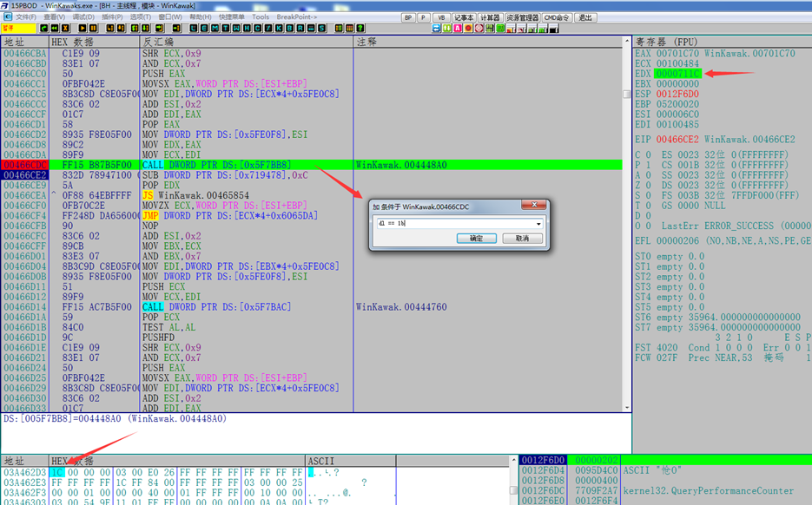Open Memory map with M icon
This screenshot has height=505, width=812.
coord(215,28)
